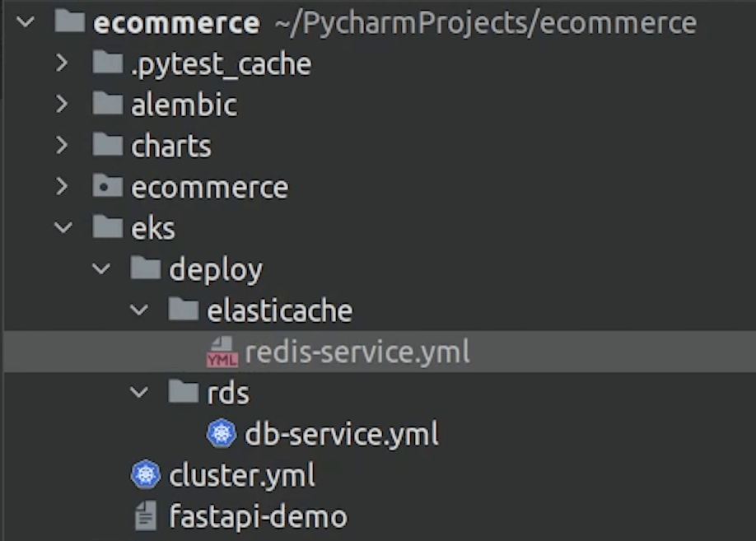Collapse the elasticache folder chevron

139,310
